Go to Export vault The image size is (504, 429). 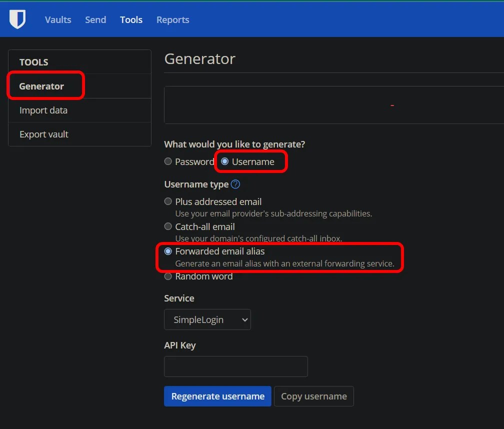point(44,134)
